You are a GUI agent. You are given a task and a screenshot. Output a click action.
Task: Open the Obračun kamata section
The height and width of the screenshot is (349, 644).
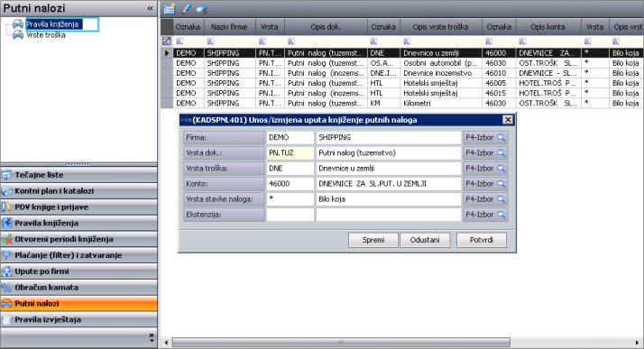click(x=78, y=288)
